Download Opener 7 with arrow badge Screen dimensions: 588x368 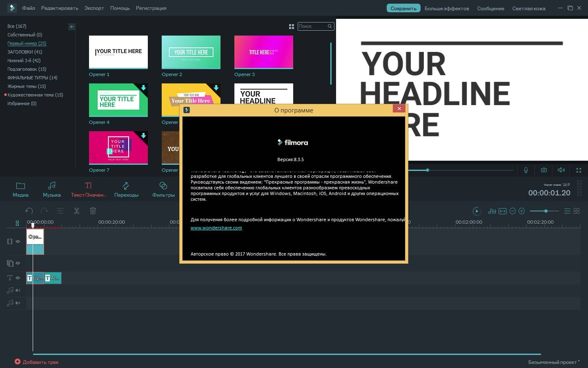[x=143, y=135]
